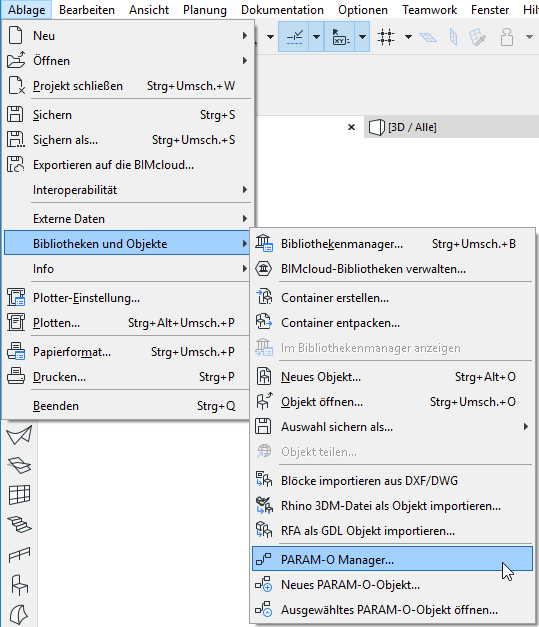This screenshot has height=627, width=539.
Task: Click the Neu blank page icon
Action: (15, 35)
